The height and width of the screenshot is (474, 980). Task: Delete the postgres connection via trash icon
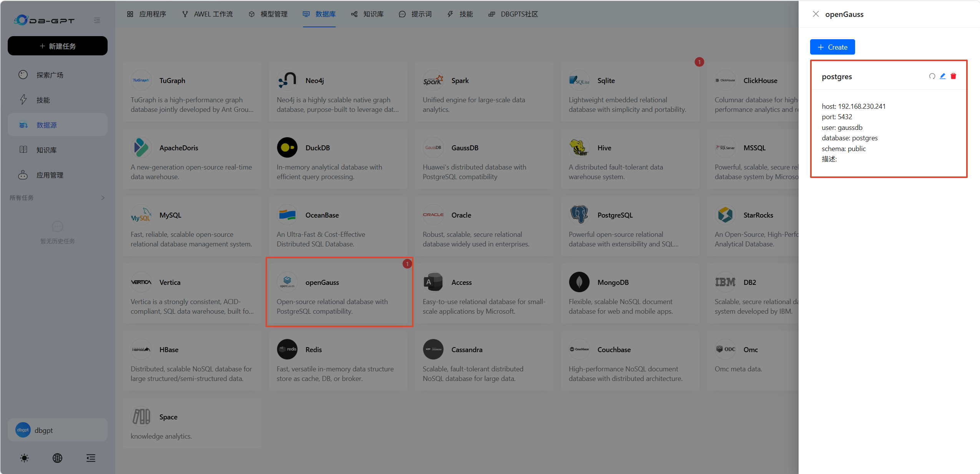coord(953,76)
